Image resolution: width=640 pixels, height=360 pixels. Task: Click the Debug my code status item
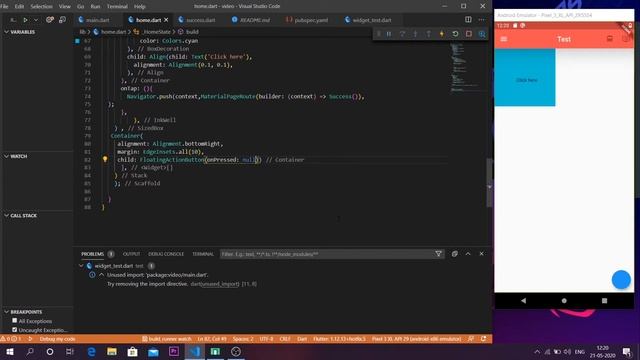point(57,339)
